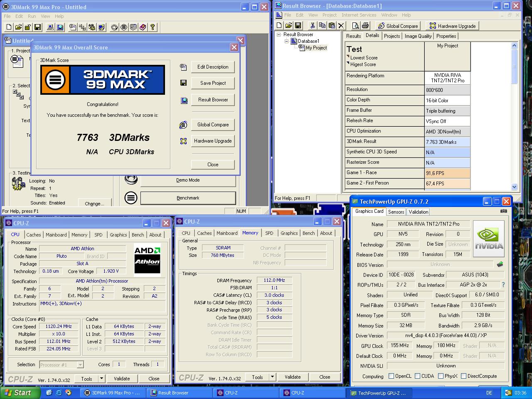The height and width of the screenshot is (399, 532).
Task: Collapse the Result Browser tree root node
Action: click(x=279, y=34)
